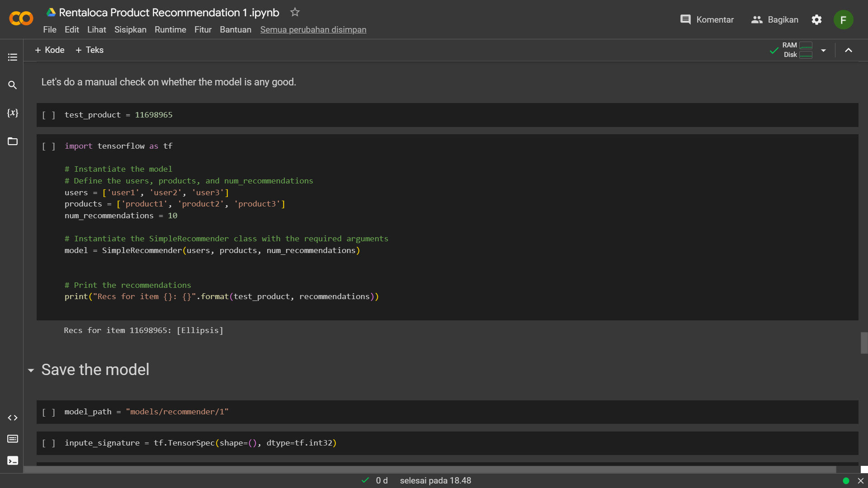Open the code snippets panel

(x=12, y=418)
